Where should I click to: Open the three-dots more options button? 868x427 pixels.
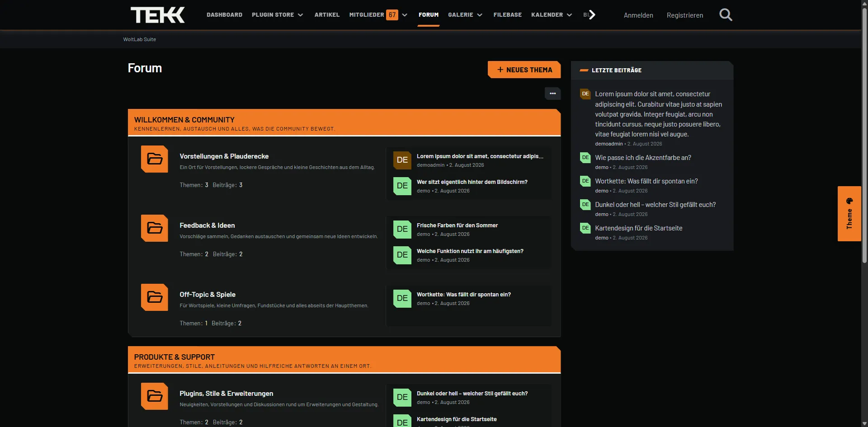[x=552, y=94]
